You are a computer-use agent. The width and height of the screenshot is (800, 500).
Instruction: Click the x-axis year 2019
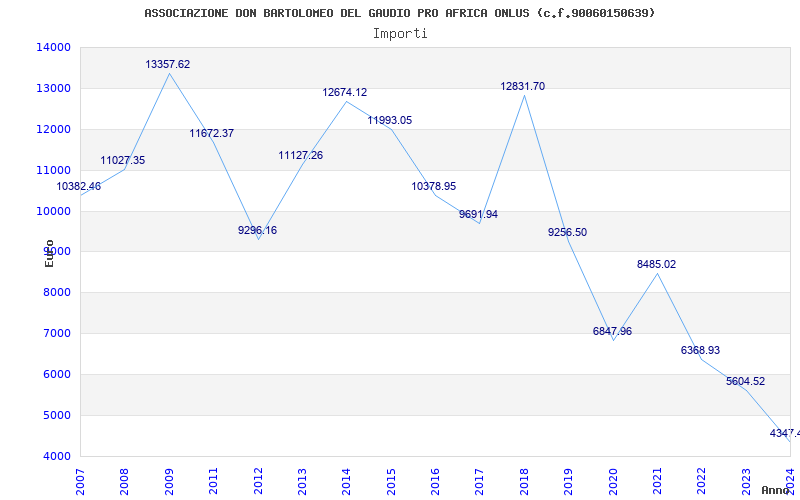(568, 481)
